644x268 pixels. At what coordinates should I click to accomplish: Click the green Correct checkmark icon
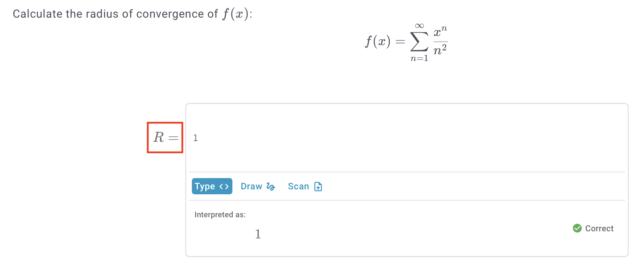[577, 229]
